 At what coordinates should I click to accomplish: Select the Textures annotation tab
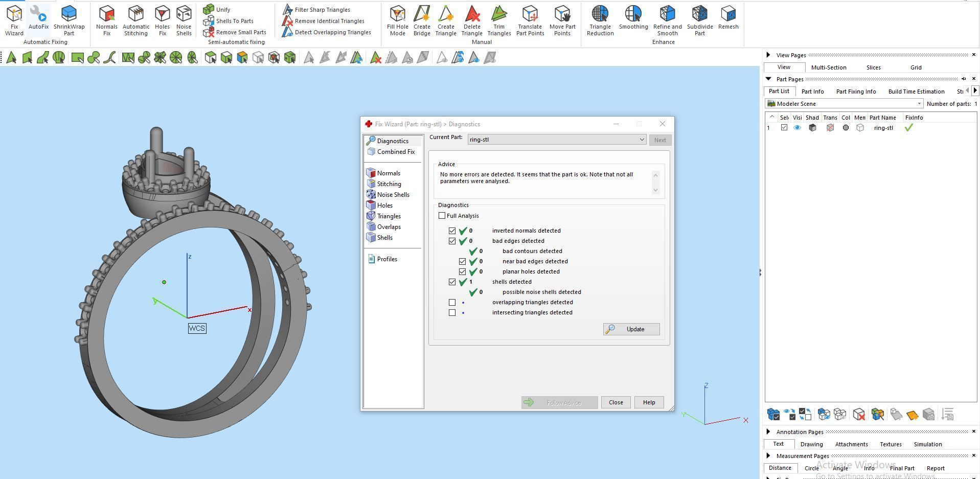[x=891, y=444]
